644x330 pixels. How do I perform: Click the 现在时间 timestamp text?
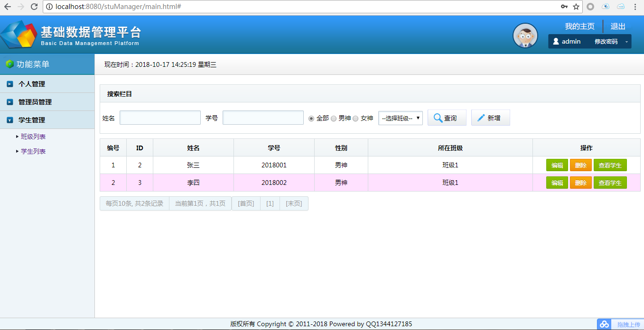point(160,64)
